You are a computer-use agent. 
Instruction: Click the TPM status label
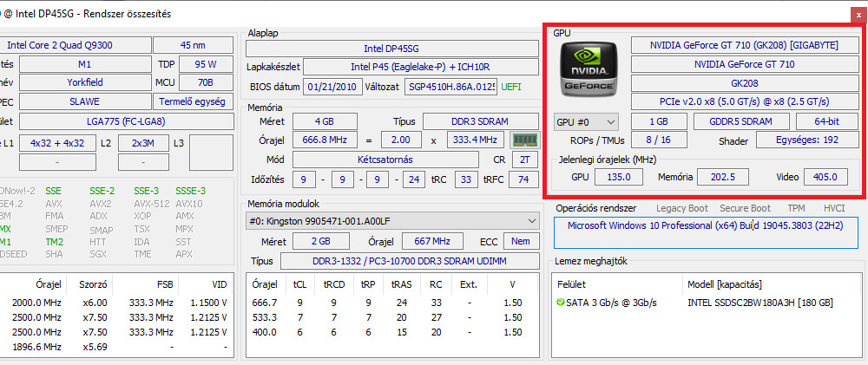(796, 208)
